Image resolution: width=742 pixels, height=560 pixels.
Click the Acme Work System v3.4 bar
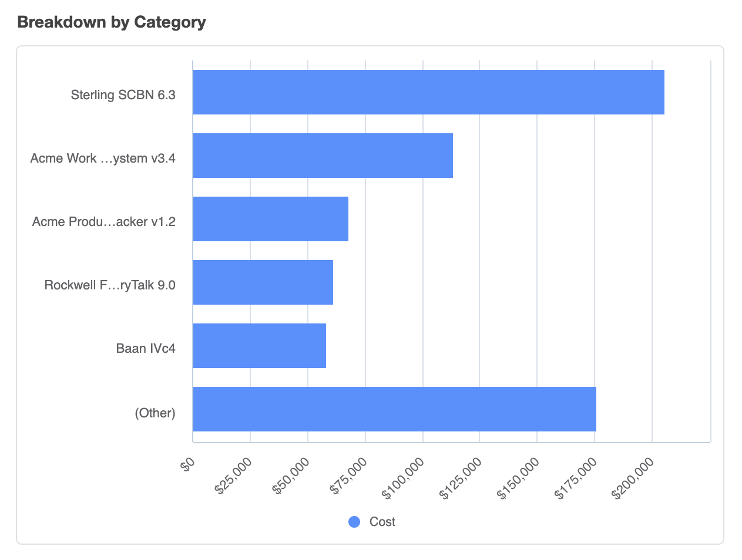coord(323,156)
